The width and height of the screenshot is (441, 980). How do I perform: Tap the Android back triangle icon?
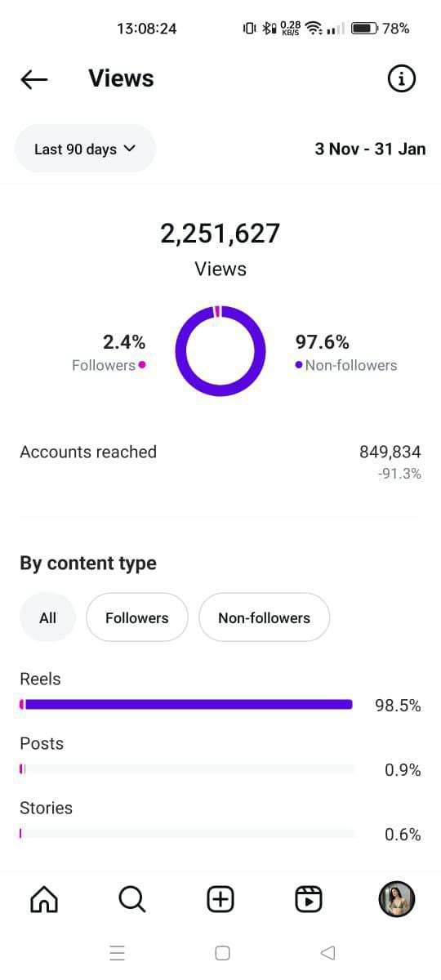328,952
